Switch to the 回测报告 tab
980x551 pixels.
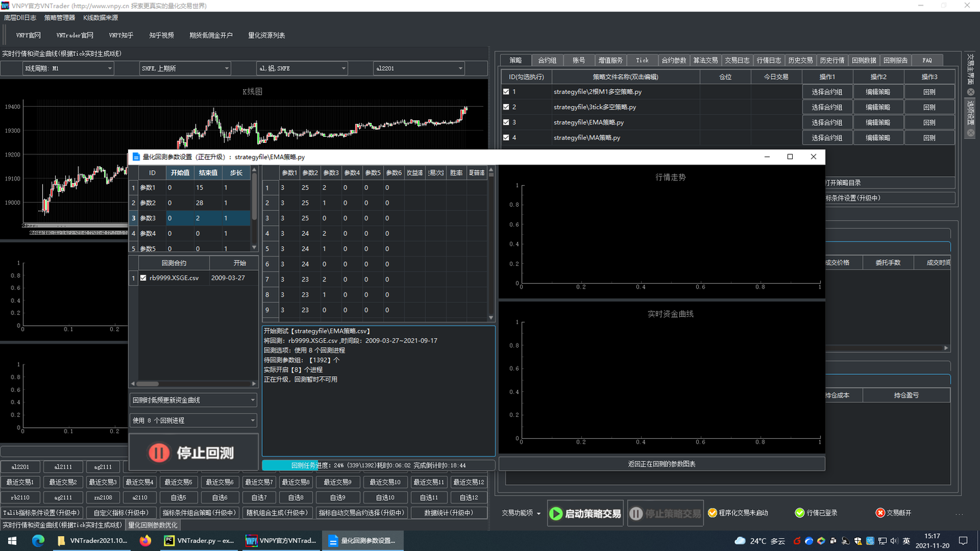(x=895, y=61)
